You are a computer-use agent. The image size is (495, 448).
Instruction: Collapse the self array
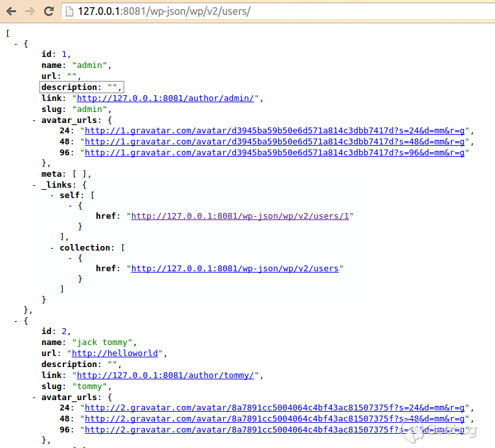coord(52,195)
